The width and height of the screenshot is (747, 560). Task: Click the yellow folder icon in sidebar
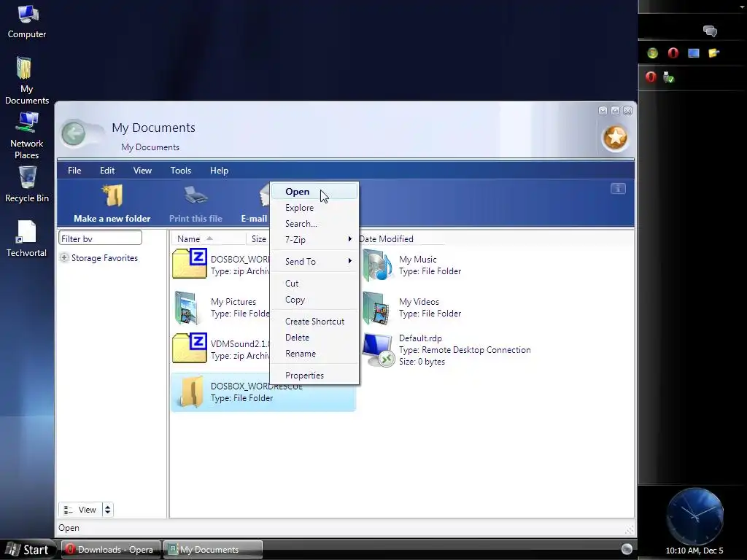tap(713, 53)
